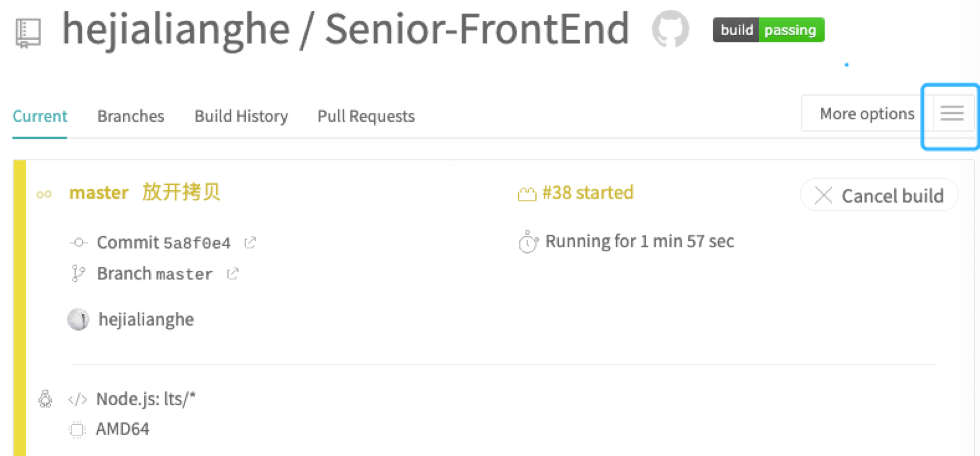Viewport: 980px width, 456px height.
Task: Open the commit external link icon
Action: (250, 242)
